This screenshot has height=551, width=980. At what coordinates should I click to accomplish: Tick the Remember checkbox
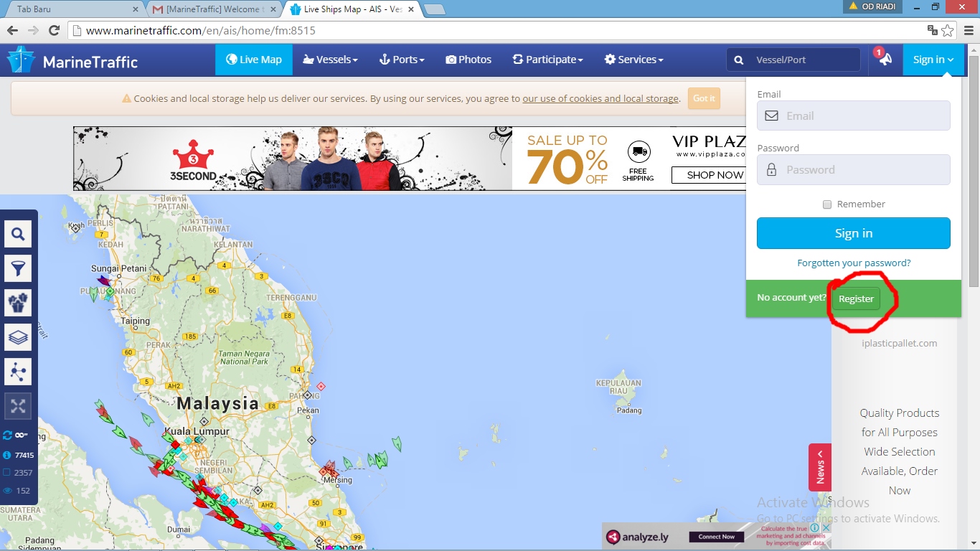point(827,204)
